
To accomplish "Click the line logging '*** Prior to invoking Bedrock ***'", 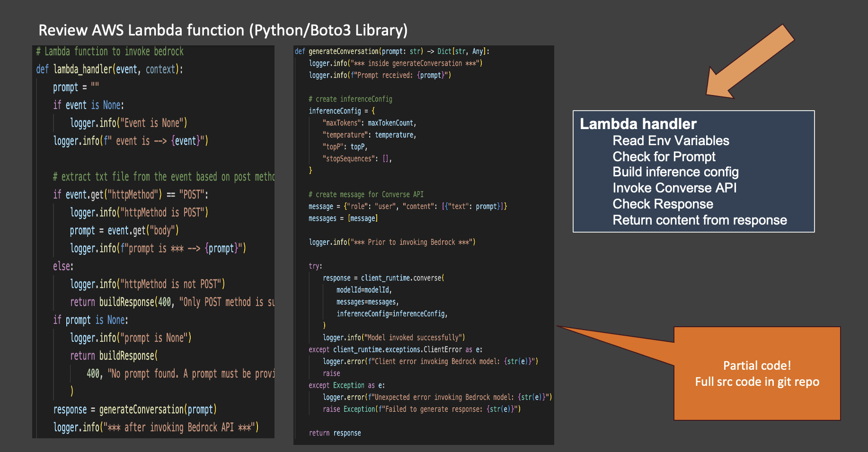I will tap(392, 243).
